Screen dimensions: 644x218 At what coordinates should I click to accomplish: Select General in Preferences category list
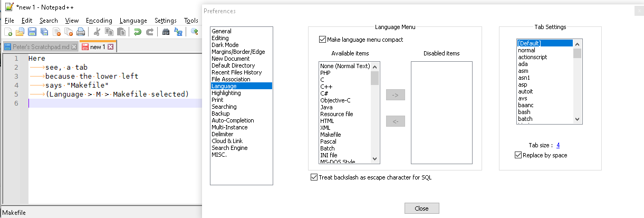241,32
